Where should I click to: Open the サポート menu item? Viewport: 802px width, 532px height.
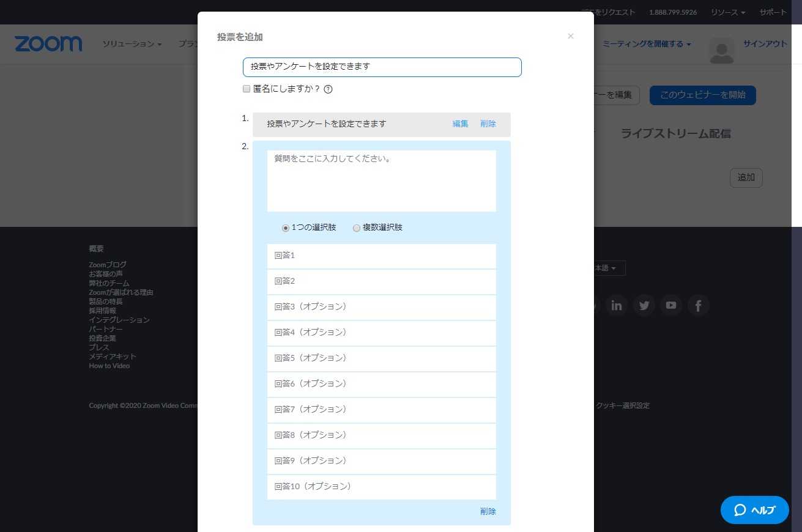tap(773, 12)
